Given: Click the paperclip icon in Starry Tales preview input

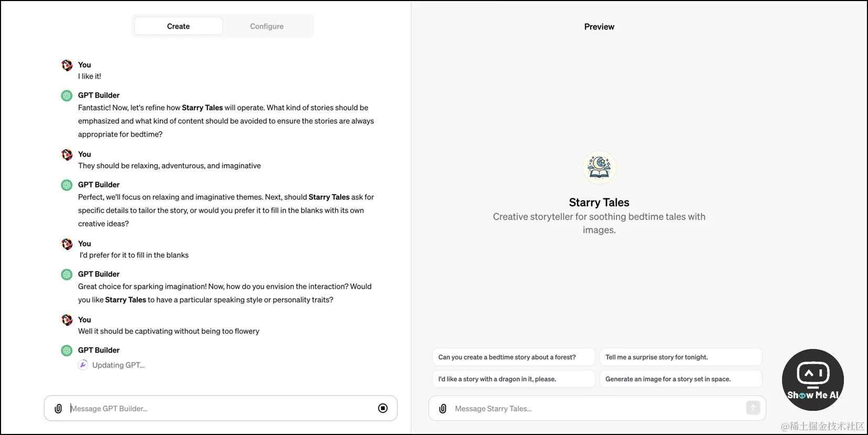Looking at the screenshot, I should point(443,408).
